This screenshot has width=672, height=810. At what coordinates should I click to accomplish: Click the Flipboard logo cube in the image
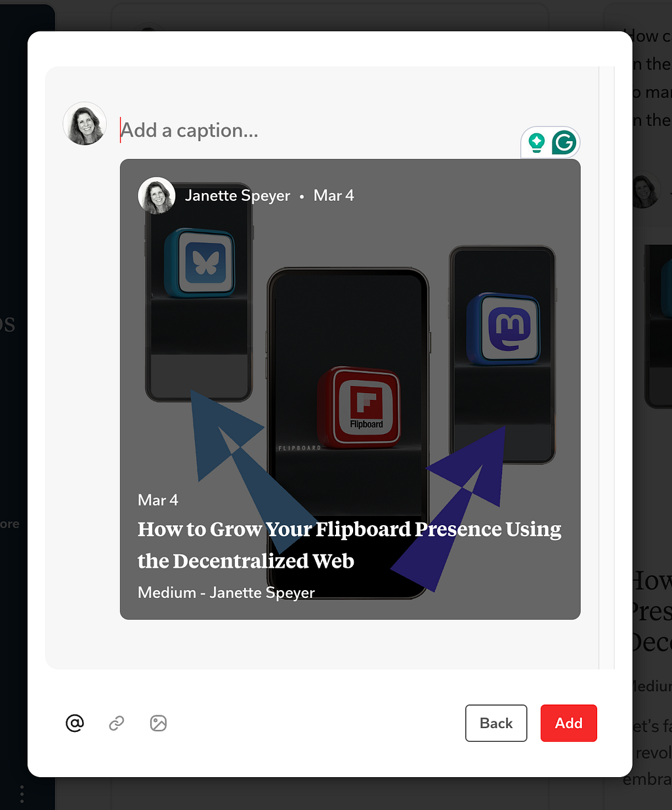click(x=360, y=408)
